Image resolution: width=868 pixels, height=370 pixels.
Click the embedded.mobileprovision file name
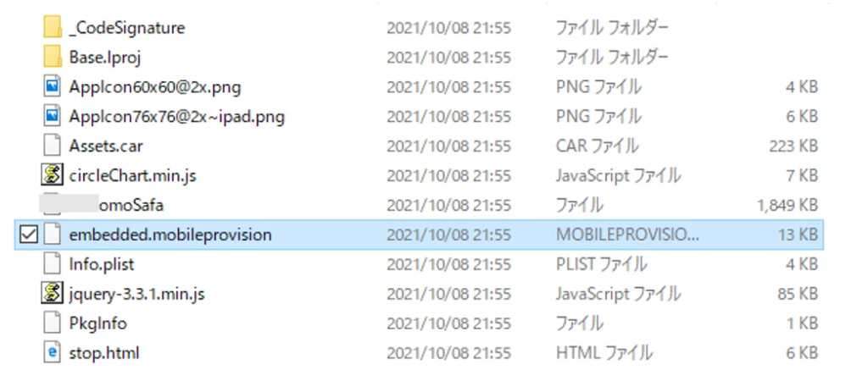[170, 235]
